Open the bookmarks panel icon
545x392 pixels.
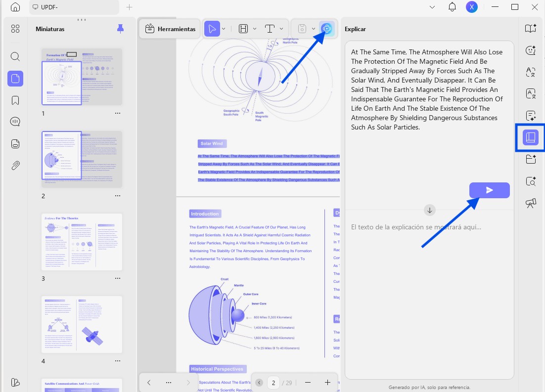pyautogui.click(x=15, y=100)
